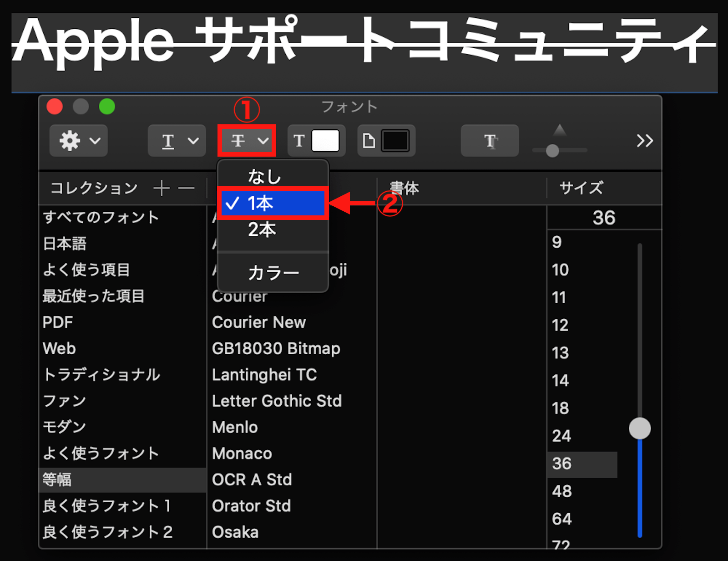The width and height of the screenshot is (728, 561).
Task: Pick a text color from the white swatch
Action: (x=325, y=141)
